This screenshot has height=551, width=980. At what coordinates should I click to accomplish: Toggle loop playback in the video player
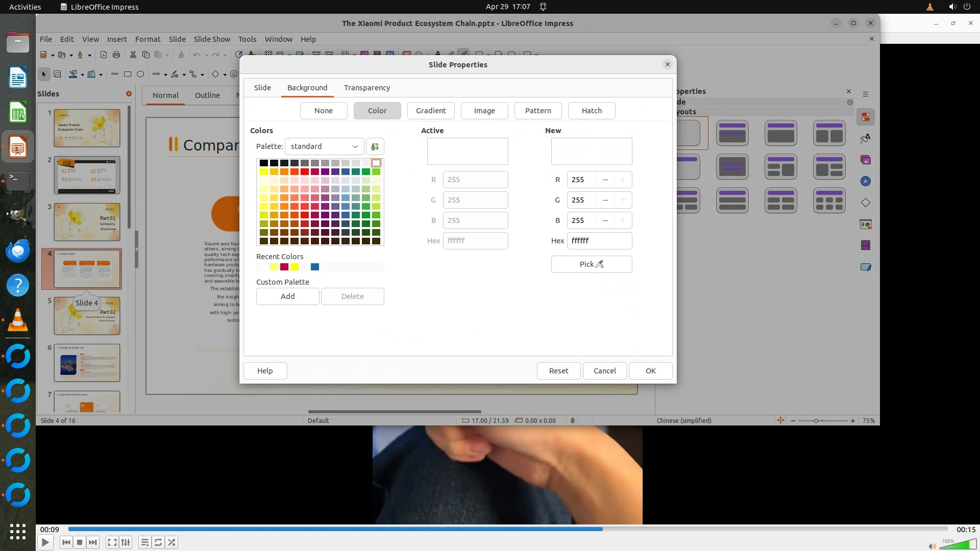point(158,542)
